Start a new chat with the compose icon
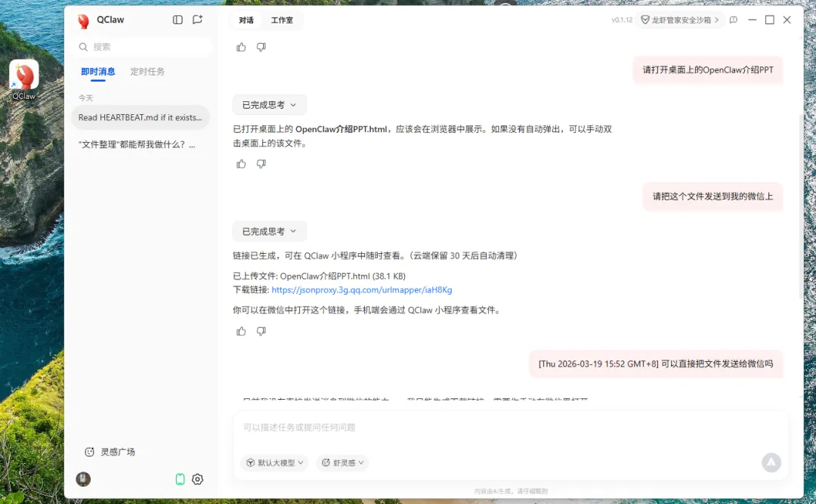This screenshot has width=816, height=504. 197,20
